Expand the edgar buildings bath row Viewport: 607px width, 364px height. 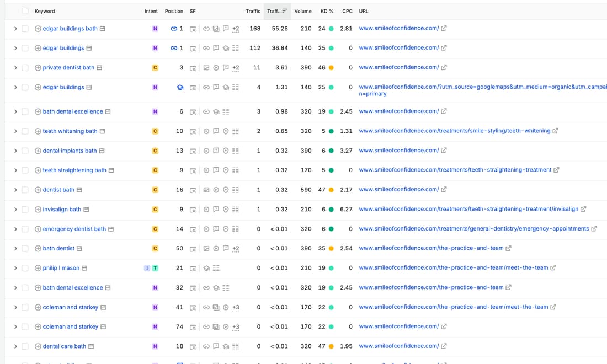click(15, 29)
